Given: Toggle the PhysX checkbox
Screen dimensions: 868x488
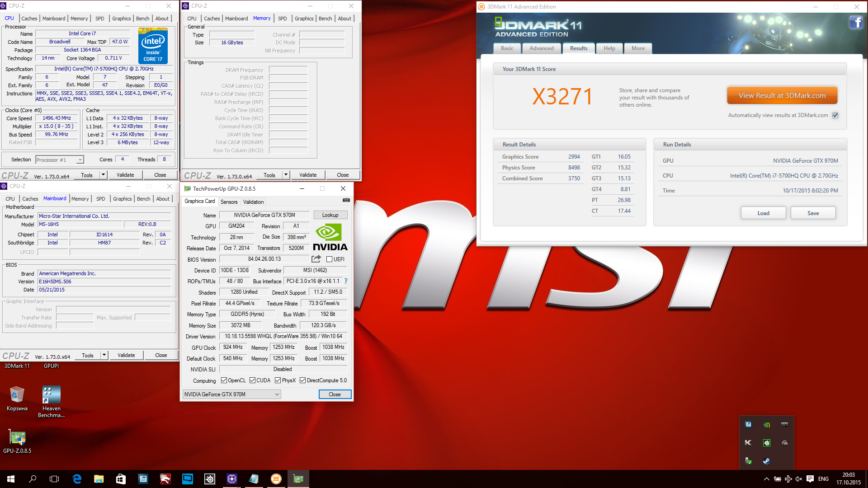Looking at the screenshot, I should (x=278, y=380).
